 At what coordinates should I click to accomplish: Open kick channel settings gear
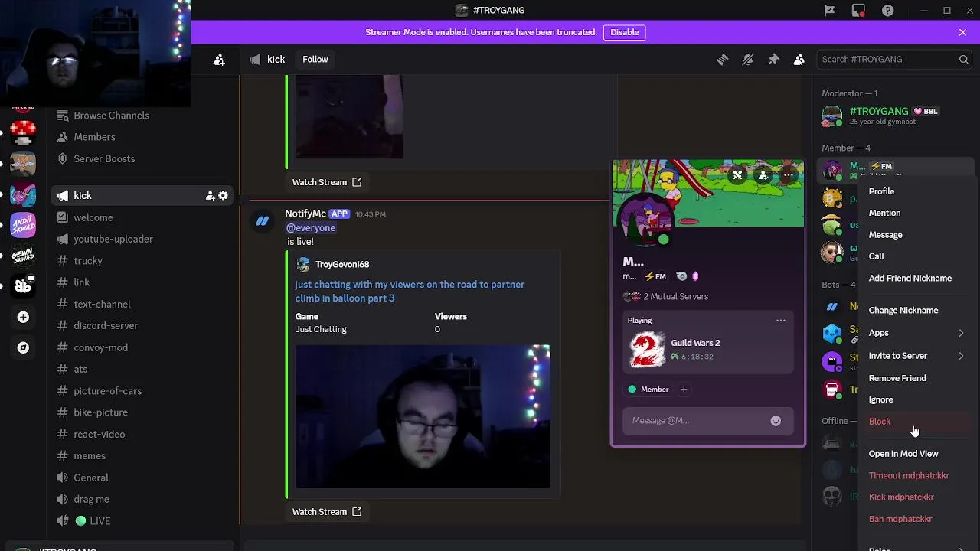(223, 196)
